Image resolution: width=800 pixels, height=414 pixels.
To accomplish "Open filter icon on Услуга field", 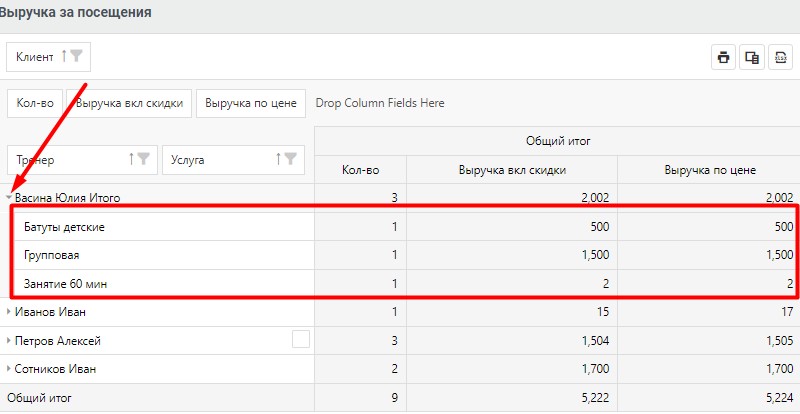I will coord(290,159).
